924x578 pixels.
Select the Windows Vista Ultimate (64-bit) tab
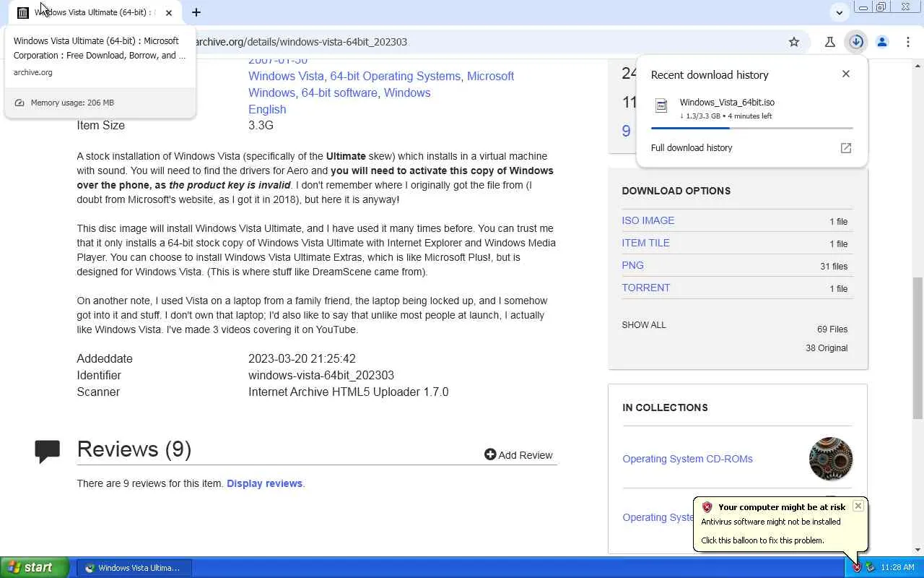(x=95, y=12)
